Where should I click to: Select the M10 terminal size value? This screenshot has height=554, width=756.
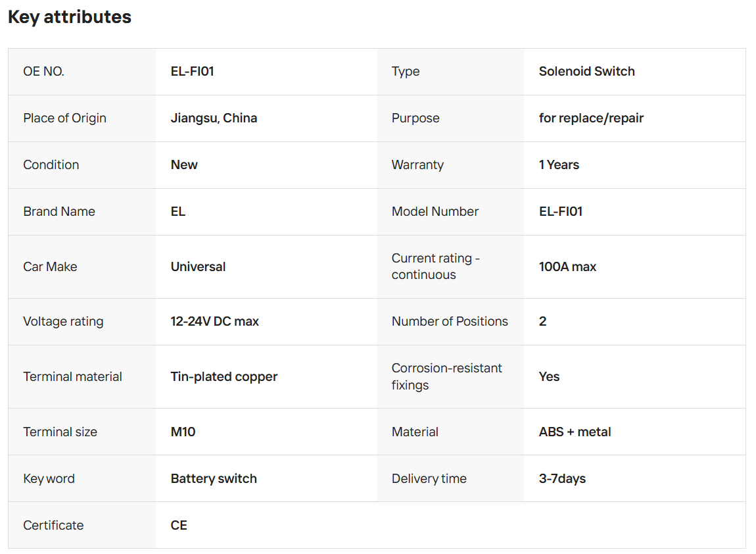point(183,432)
